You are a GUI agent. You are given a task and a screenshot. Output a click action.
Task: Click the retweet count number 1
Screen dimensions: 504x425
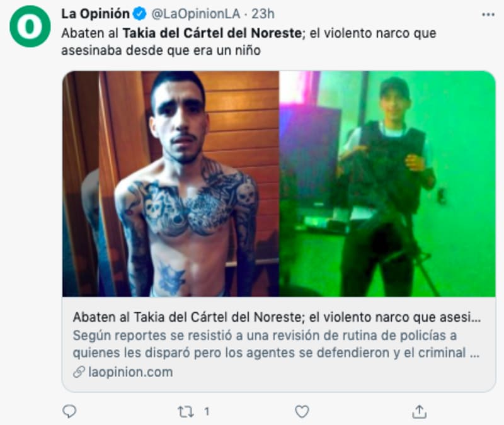[207, 412]
